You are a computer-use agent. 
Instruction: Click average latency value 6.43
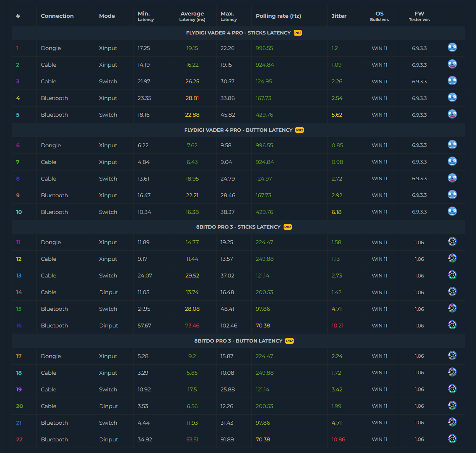point(192,162)
